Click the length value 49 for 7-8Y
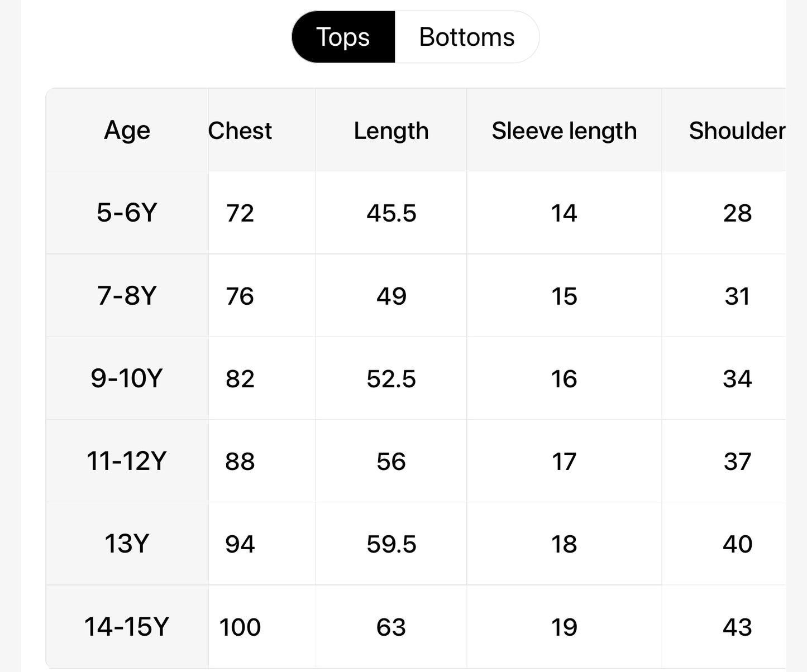Screen dimensions: 807x672 (391, 296)
